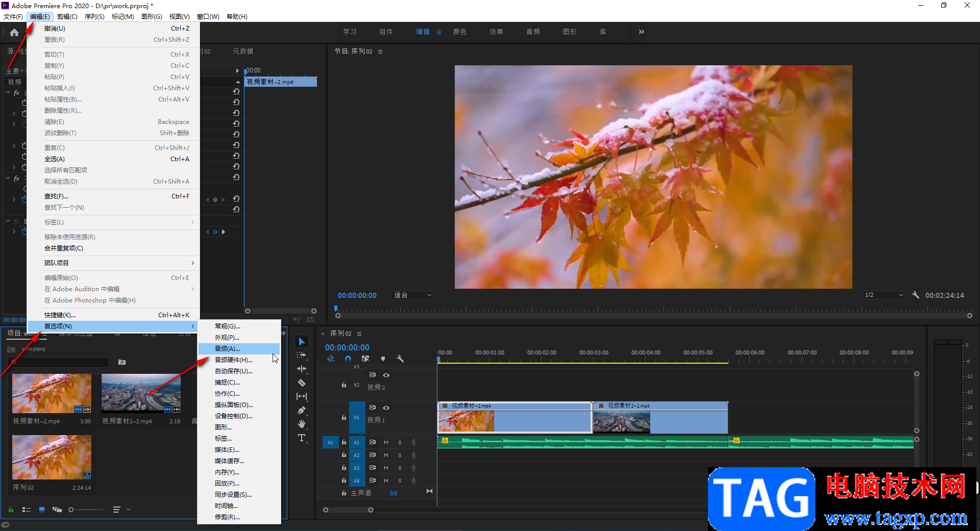Switch to the 颜色 workspace

click(x=459, y=32)
